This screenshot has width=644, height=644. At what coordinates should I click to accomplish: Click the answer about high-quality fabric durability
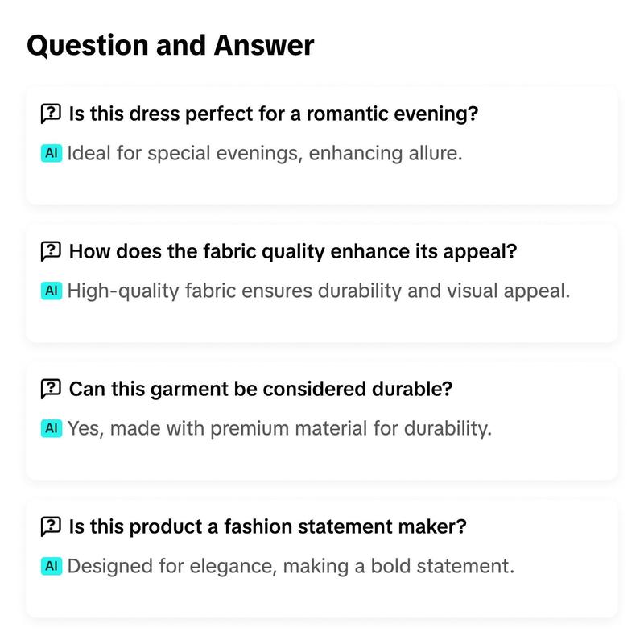[319, 291]
